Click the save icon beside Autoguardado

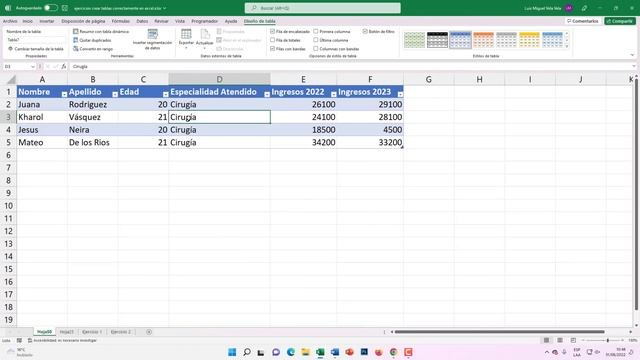click(x=64, y=8)
